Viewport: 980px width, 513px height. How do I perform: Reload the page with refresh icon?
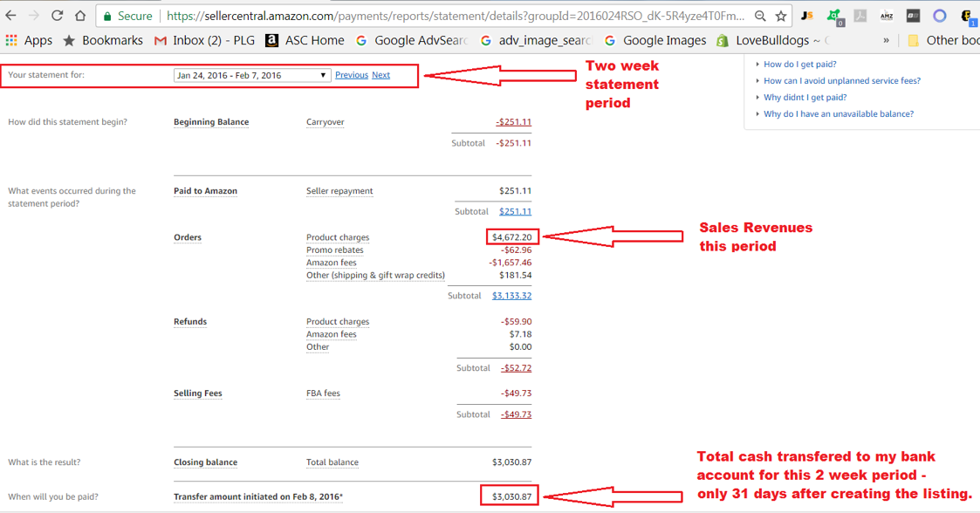point(57,16)
